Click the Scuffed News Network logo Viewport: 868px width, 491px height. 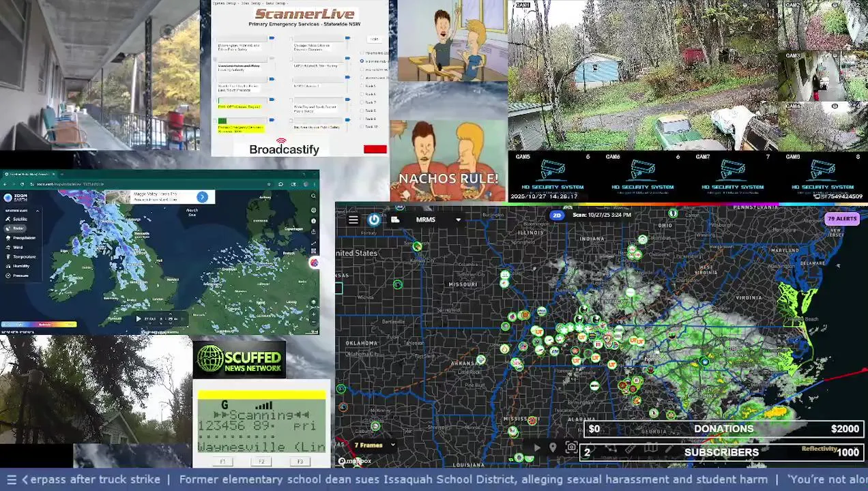[x=239, y=359]
